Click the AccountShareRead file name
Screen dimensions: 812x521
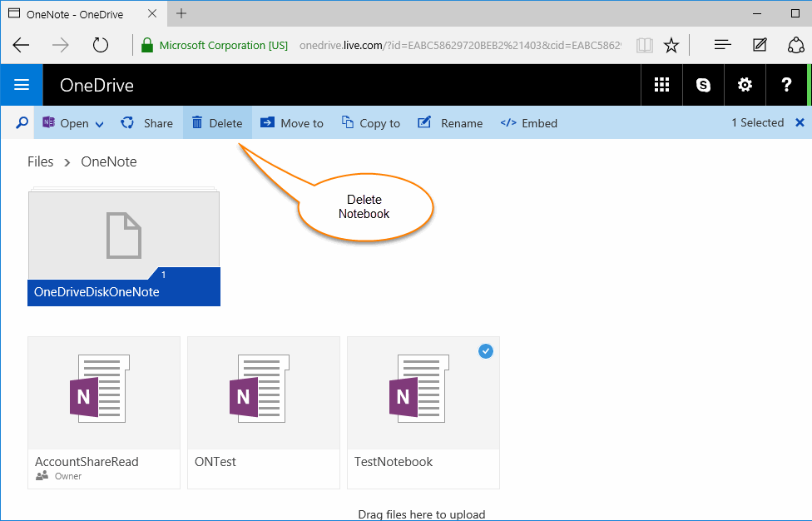(87, 461)
